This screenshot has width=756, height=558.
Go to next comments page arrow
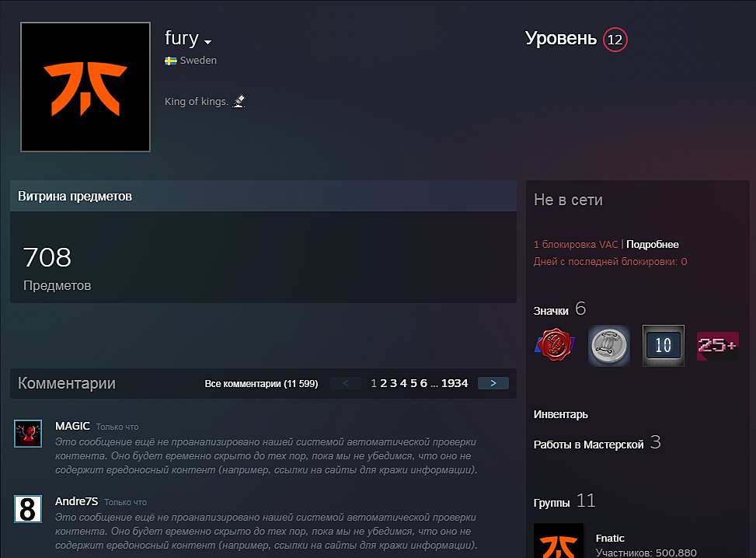pyautogui.click(x=493, y=383)
